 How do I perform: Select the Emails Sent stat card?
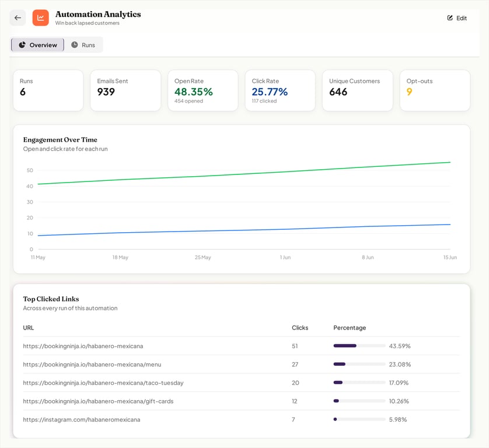pos(125,90)
